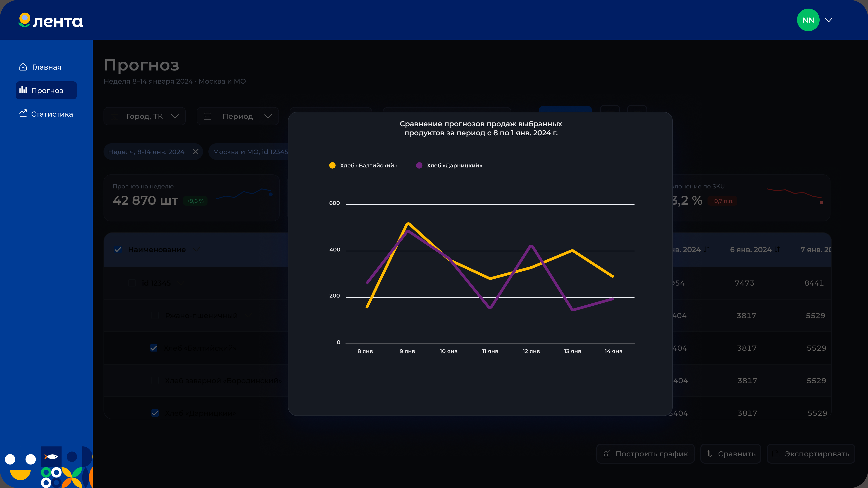868x488 pixels.
Task: Click the fish tile in the sidebar decoration
Action: pyautogui.click(x=51, y=457)
